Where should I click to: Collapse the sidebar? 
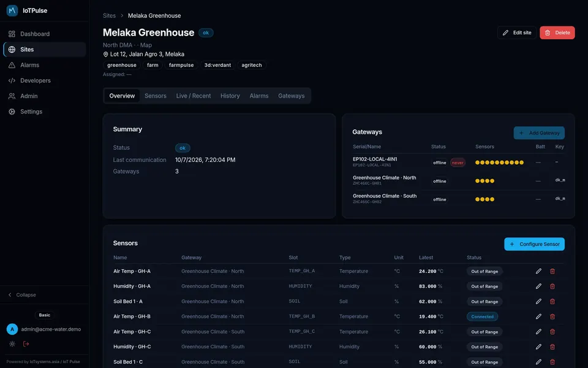22,295
